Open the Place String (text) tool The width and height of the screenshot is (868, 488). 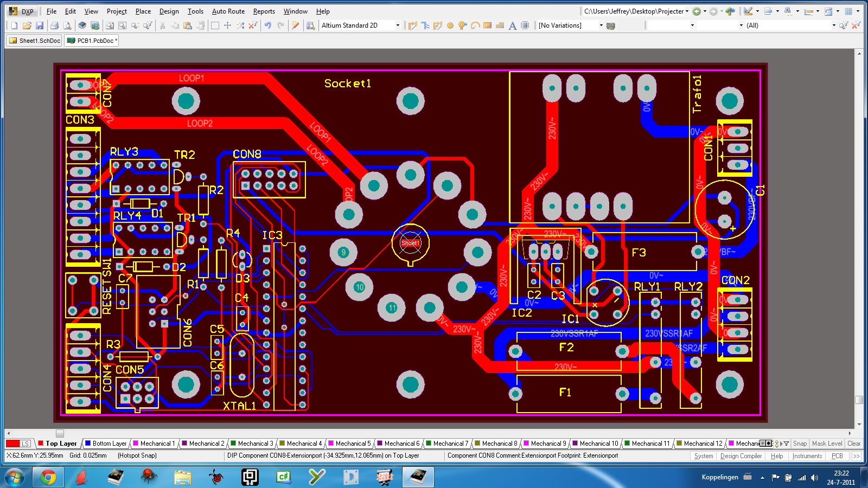point(513,25)
